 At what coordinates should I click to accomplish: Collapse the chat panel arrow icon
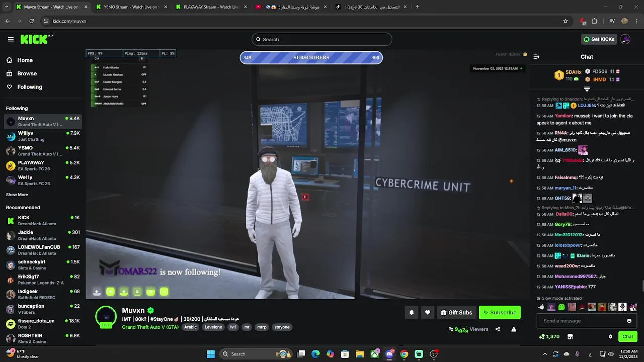[x=536, y=57]
